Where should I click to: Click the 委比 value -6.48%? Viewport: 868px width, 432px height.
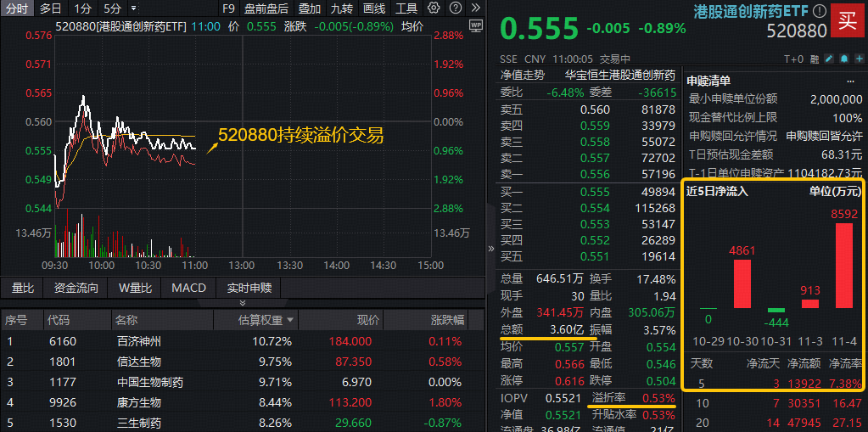[x=565, y=93]
